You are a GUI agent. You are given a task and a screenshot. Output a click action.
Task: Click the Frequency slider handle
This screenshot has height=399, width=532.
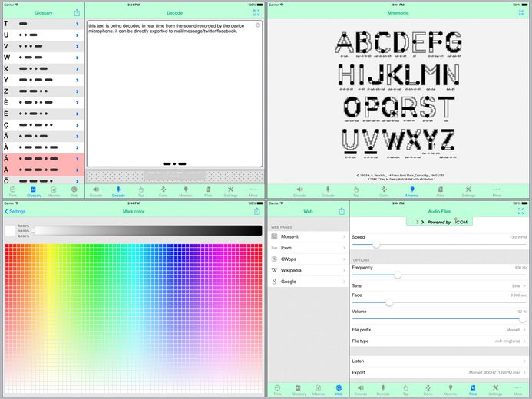point(398,275)
